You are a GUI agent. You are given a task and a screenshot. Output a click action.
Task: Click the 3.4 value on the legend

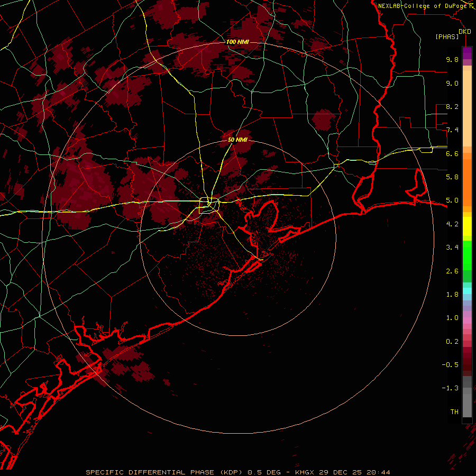(x=452, y=248)
